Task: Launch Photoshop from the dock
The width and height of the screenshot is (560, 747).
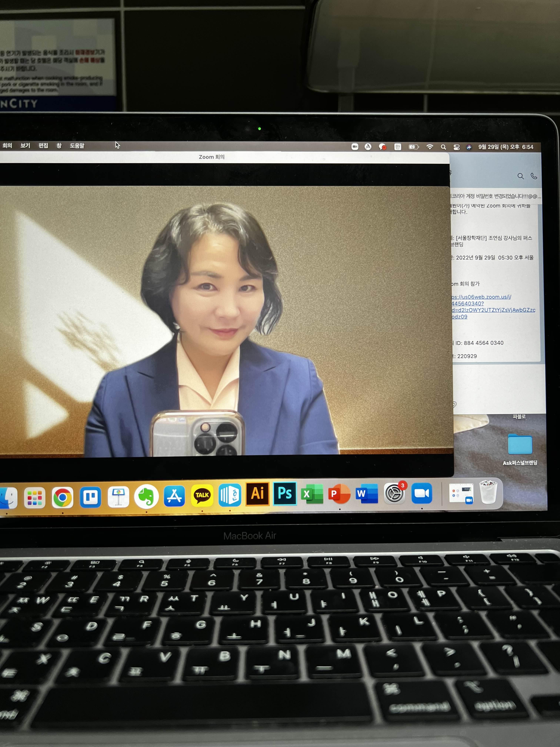Action: (285, 493)
